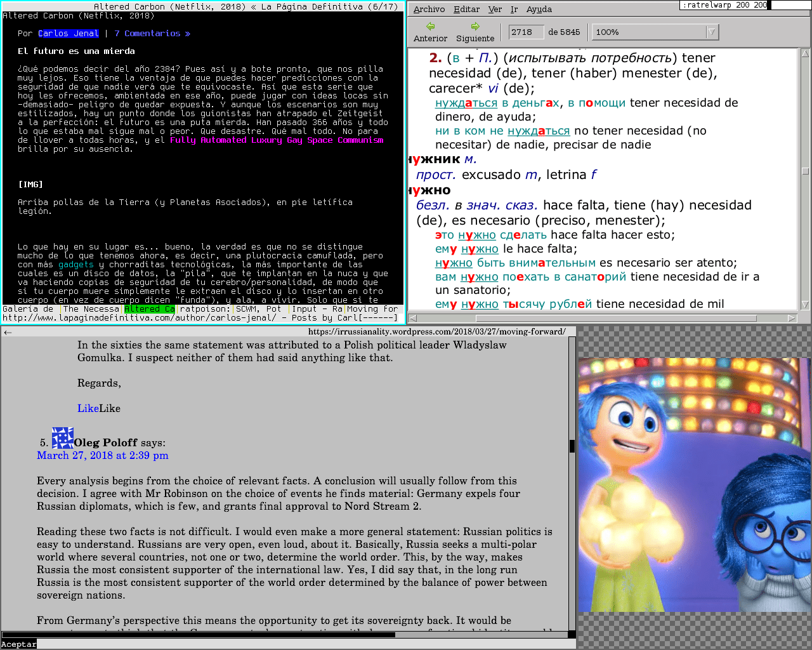Click the lapaginadefinitiva.com URL in the status line
The width and height of the screenshot is (812, 650).
[x=140, y=318]
